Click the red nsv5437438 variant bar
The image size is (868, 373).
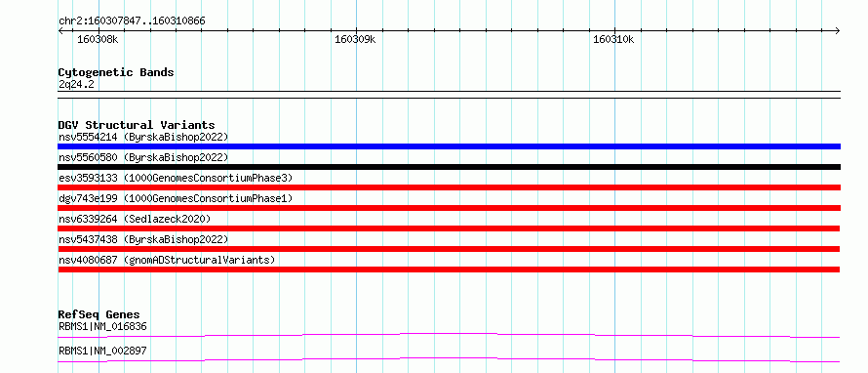point(449,249)
